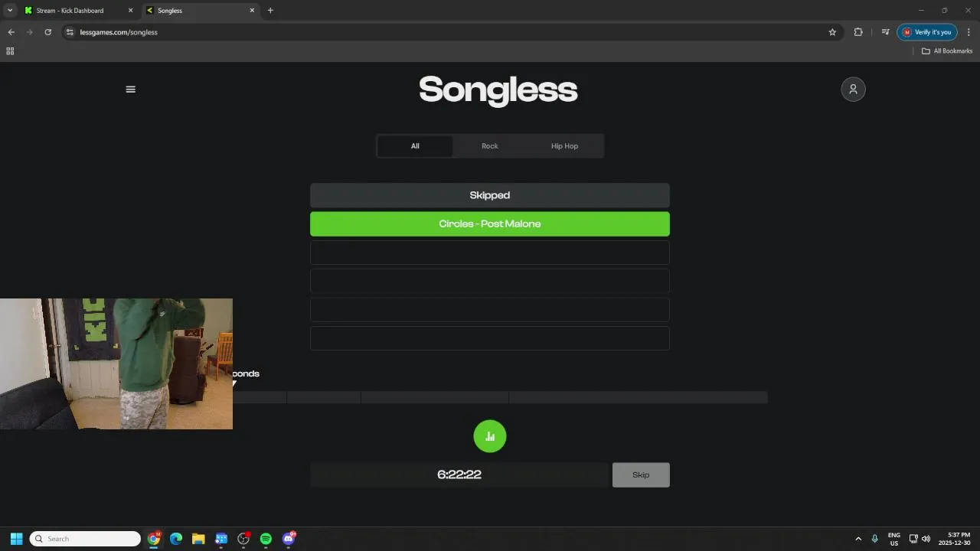Open Microsoft Edge from taskbar
The image size is (980, 551).
(176, 539)
